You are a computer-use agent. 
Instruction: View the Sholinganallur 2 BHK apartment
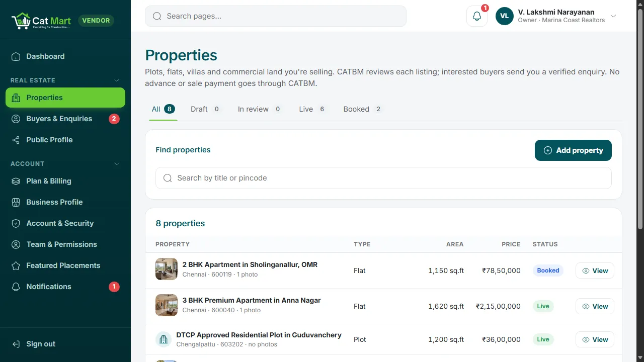pos(595,270)
